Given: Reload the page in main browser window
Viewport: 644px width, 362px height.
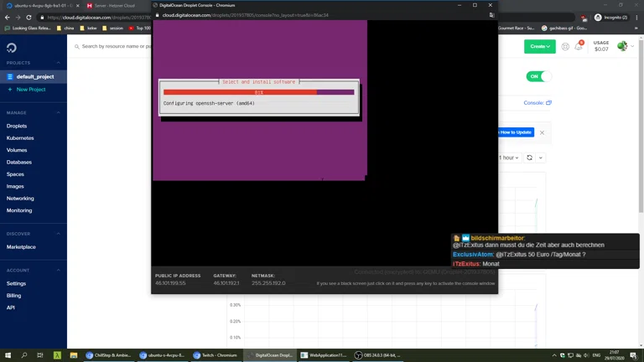Looking at the screenshot, I should 29,18.
